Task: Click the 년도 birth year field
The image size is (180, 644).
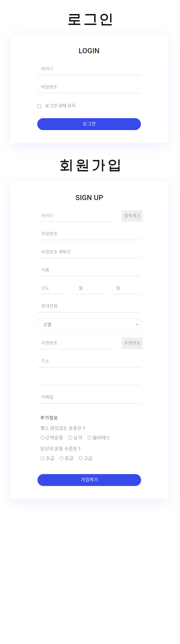Action: (x=52, y=288)
